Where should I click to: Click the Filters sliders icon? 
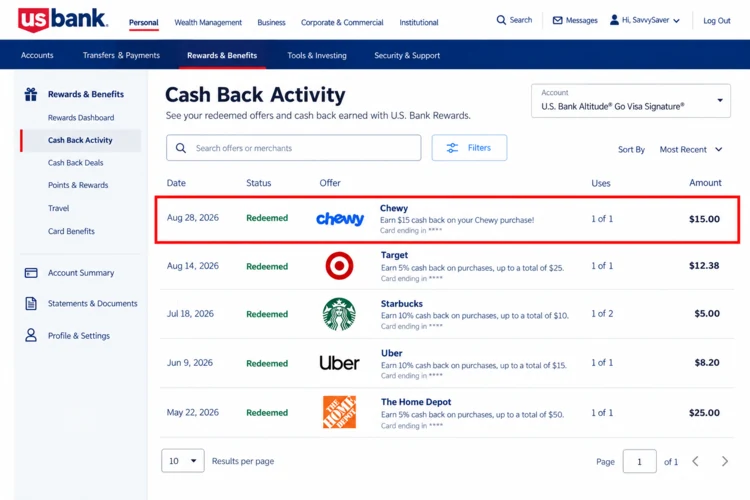pos(452,148)
